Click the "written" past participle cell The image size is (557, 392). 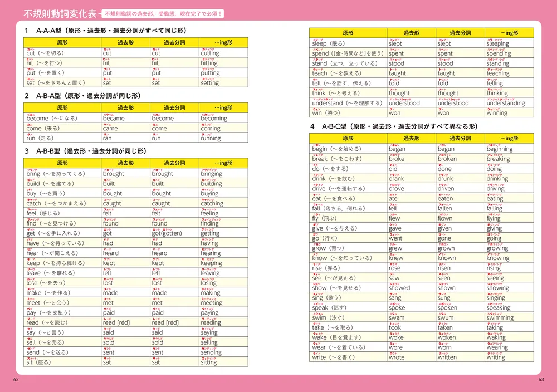pos(447,357)
